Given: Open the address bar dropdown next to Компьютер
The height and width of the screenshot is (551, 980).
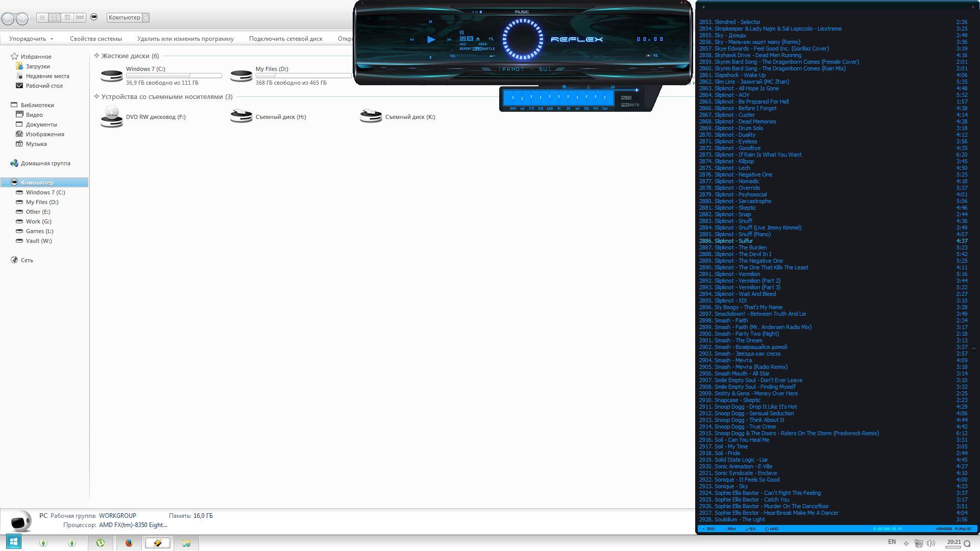Looking at the screenshot, I should [x=146, y=17].
